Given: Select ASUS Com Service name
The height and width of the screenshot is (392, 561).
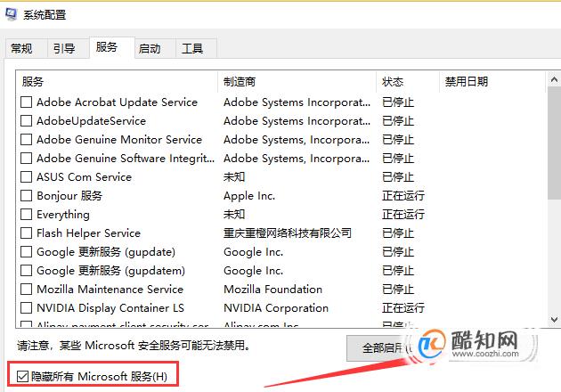Looking at the screenshot, I should pyautogui.click(x=84, y=177).
